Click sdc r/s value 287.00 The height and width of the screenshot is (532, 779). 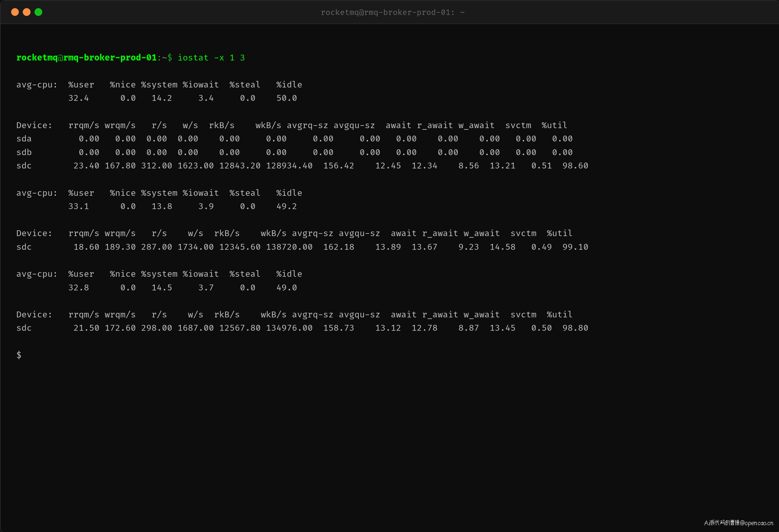(x=156, y=247)
